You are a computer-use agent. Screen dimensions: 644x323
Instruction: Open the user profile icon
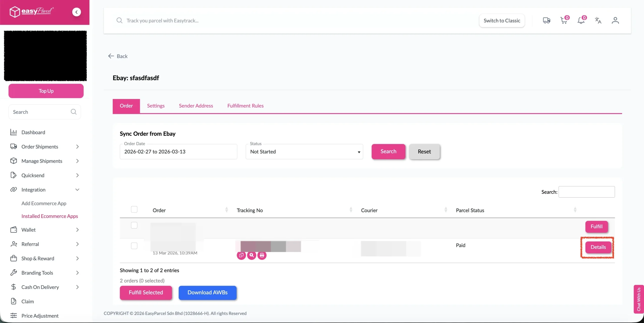(615, 20)
